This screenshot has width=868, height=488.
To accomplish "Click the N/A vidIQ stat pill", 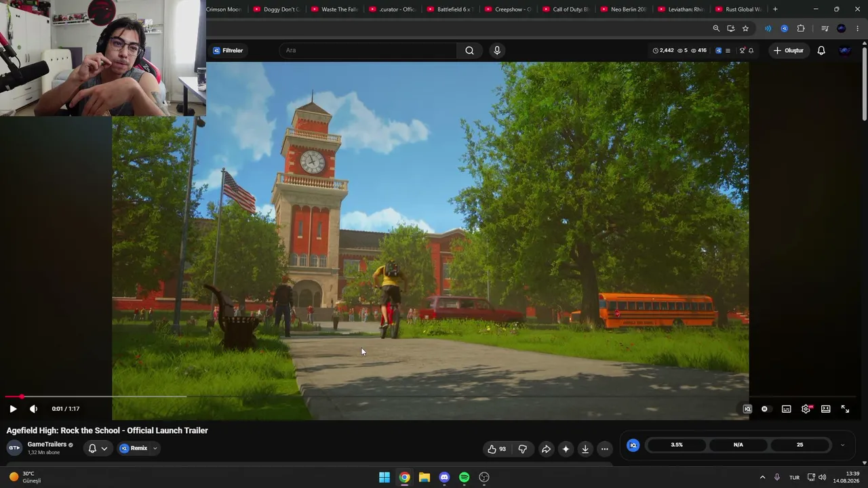I will 738,445.
